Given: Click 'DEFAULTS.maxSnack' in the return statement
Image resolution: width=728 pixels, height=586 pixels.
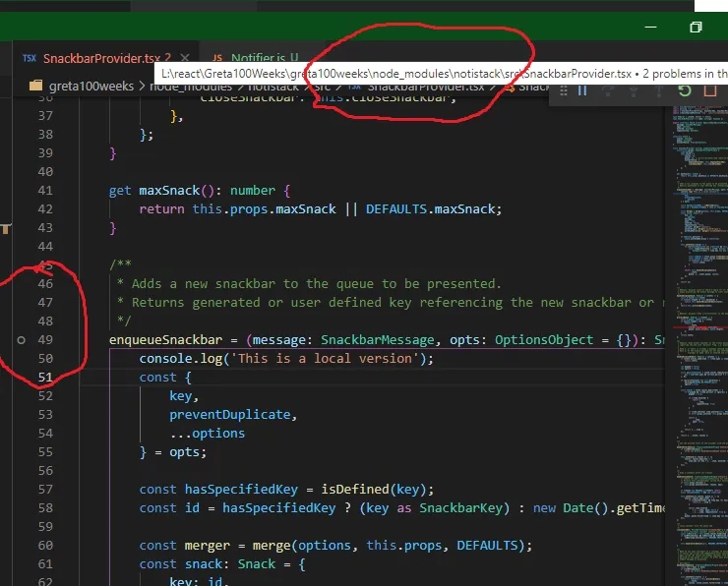Looking at the screenshot, I should tap(430, 209).
